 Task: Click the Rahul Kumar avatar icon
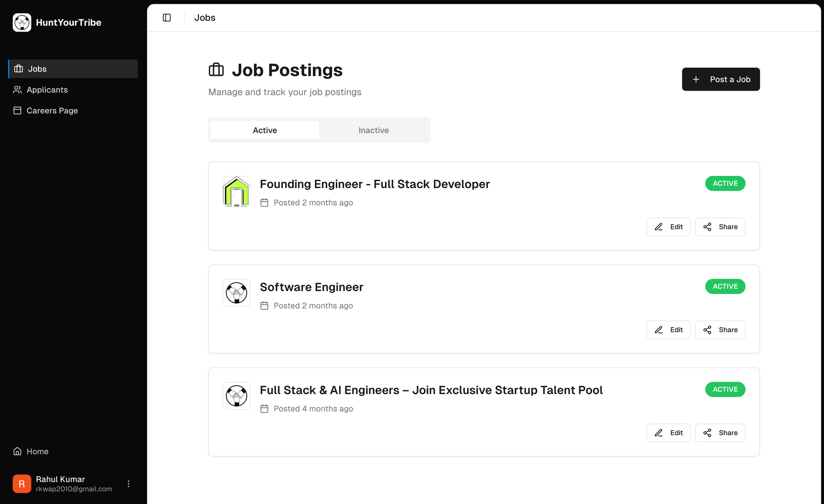[22, 483]
